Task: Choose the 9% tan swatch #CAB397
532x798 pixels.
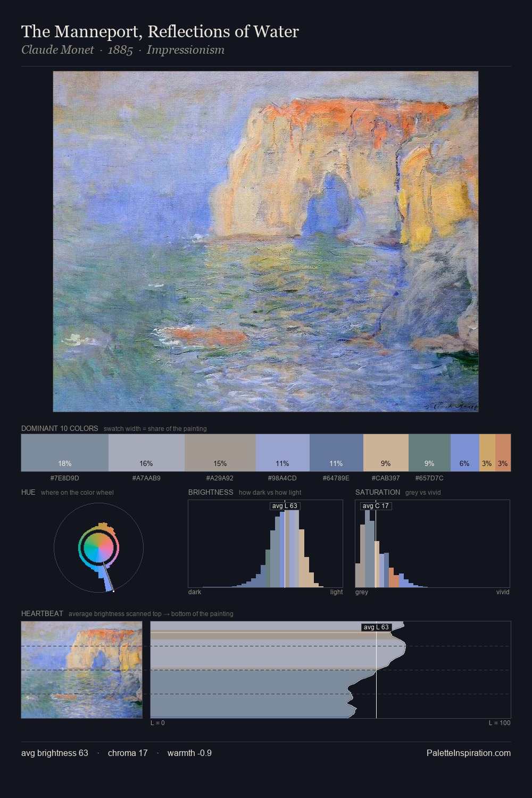Action: 386,453
